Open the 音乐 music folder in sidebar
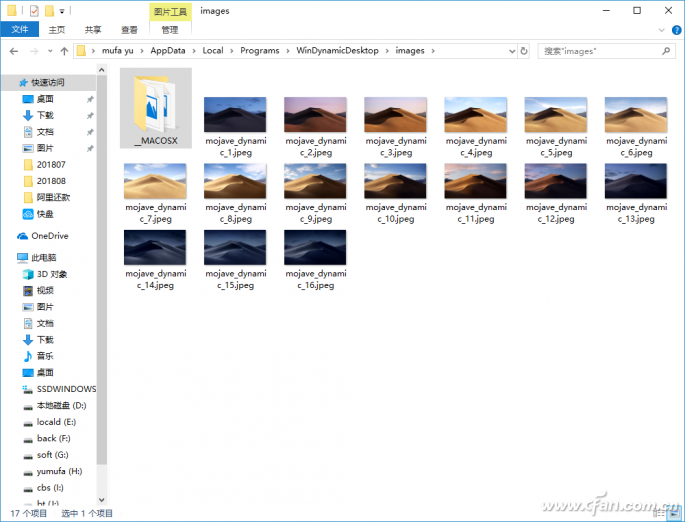The height and width of the screenshot is (522, 685). [x=44, y=356]
